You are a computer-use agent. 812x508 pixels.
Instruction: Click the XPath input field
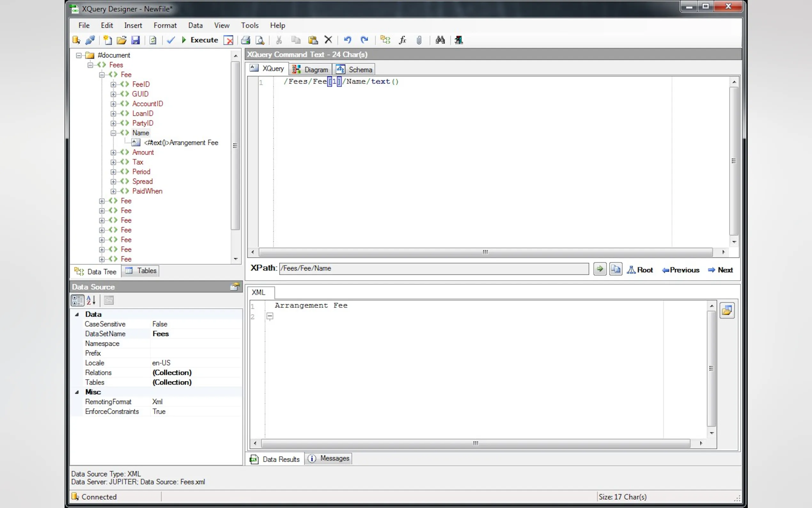tap(434, 268)
